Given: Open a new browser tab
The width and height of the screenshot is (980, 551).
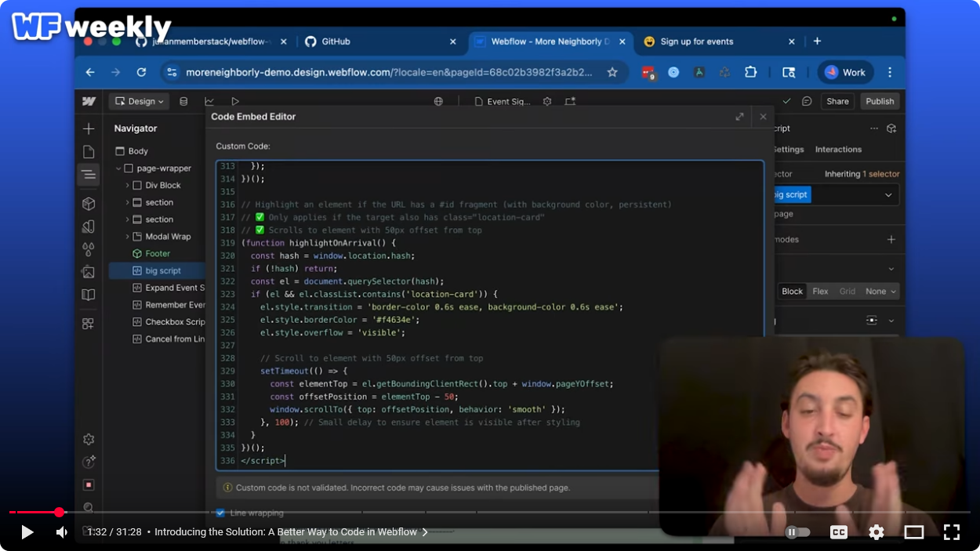Looking at the screenshot, I should [817, 42].
